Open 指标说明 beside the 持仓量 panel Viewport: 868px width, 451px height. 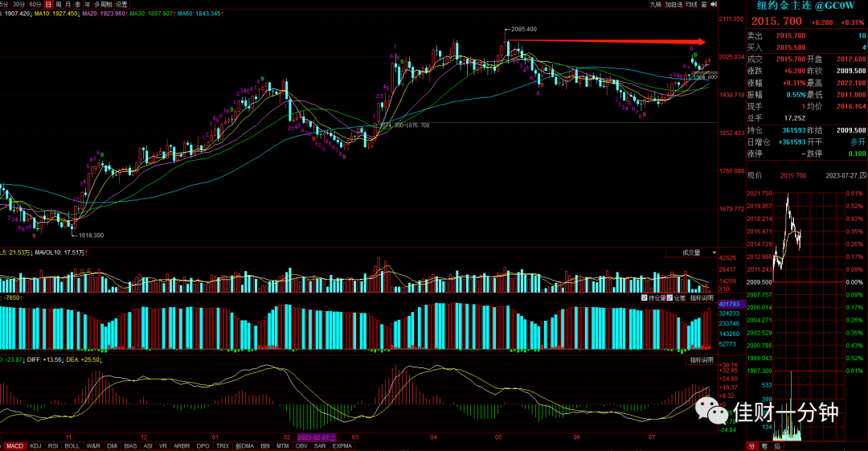click(x=702, y=298)
